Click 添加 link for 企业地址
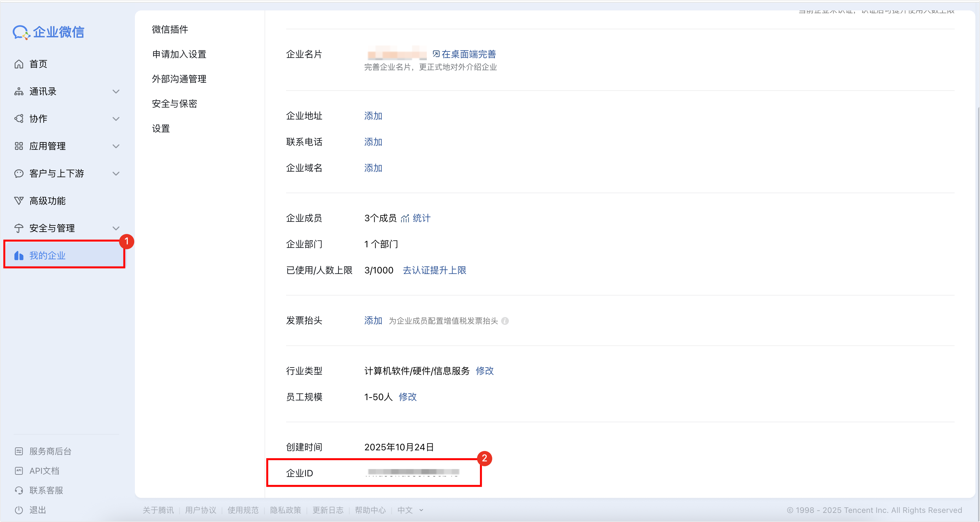This screenshot has width=980, height=522. coord(373,116)
